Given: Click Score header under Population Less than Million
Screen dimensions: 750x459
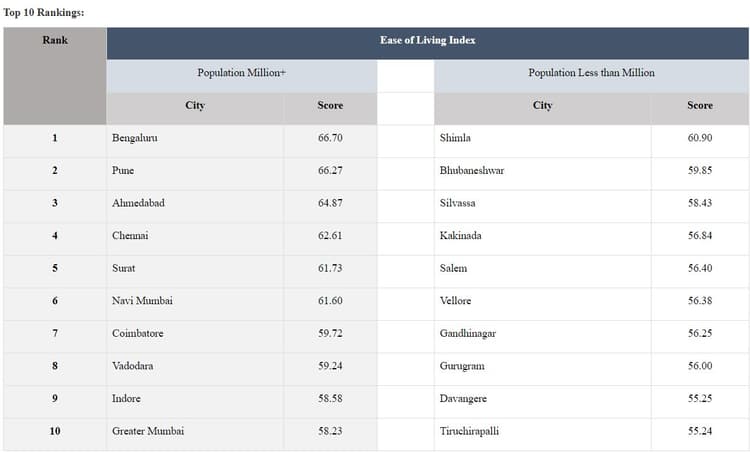Looking at the screenshot, I should tap(700, 106).
